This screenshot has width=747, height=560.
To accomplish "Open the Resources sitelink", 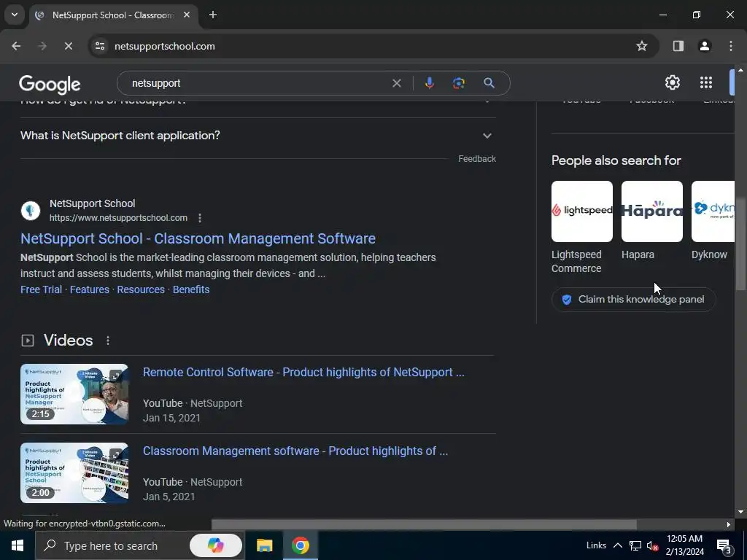I will [141, 289].
